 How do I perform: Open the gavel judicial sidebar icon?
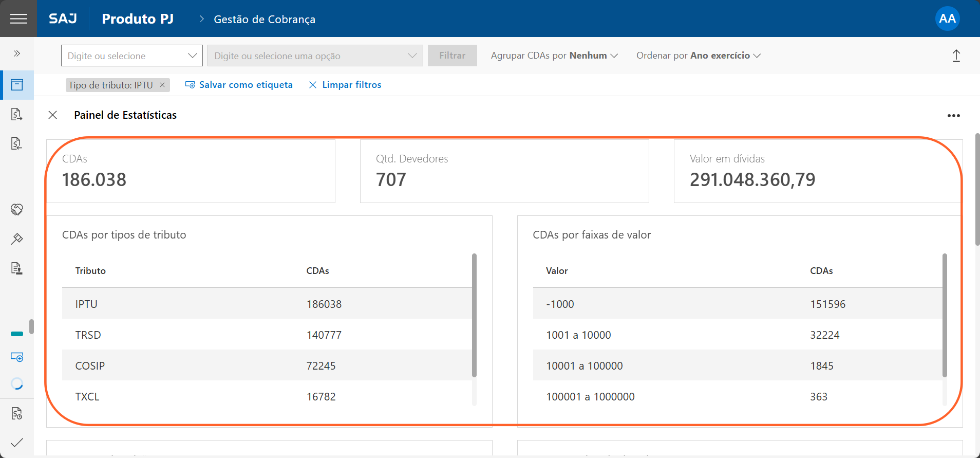point(17,239)
